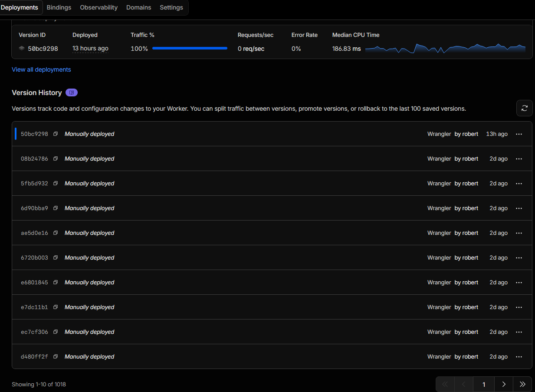Copy version ID ec7cf306
This screenshot has height=392, width=535.
click(56, 332)
